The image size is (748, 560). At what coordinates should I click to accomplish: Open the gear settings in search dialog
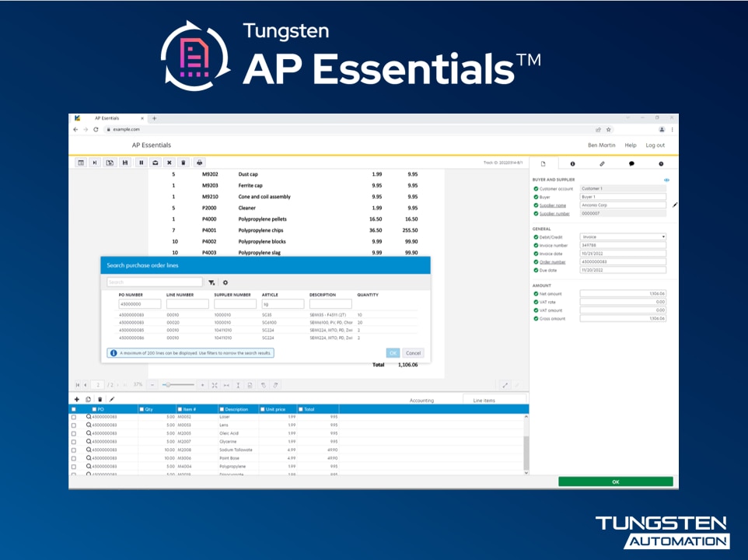tap(225, 283)
